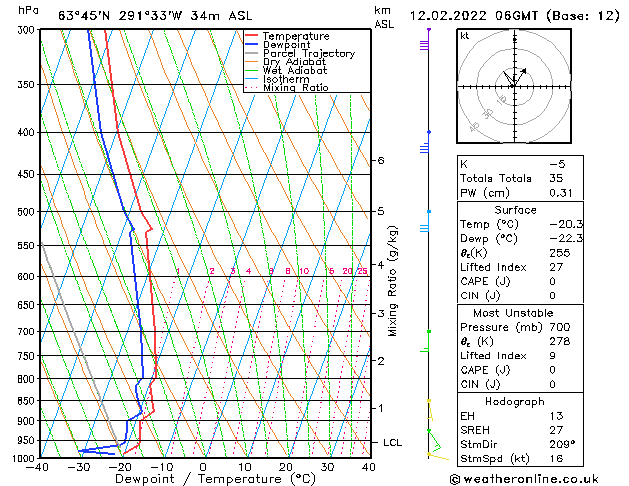The width and height of the screenshot is (629, 486).
Task: Click the 'Most Unstable' section heading
Action: [x=513, y=313]
